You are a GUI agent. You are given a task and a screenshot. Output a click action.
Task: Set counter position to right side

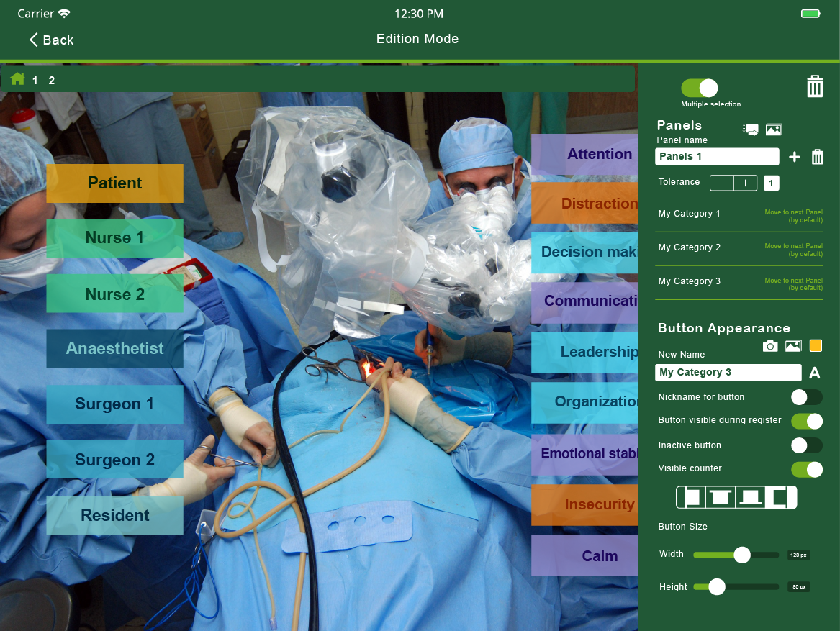click(781, 497)
